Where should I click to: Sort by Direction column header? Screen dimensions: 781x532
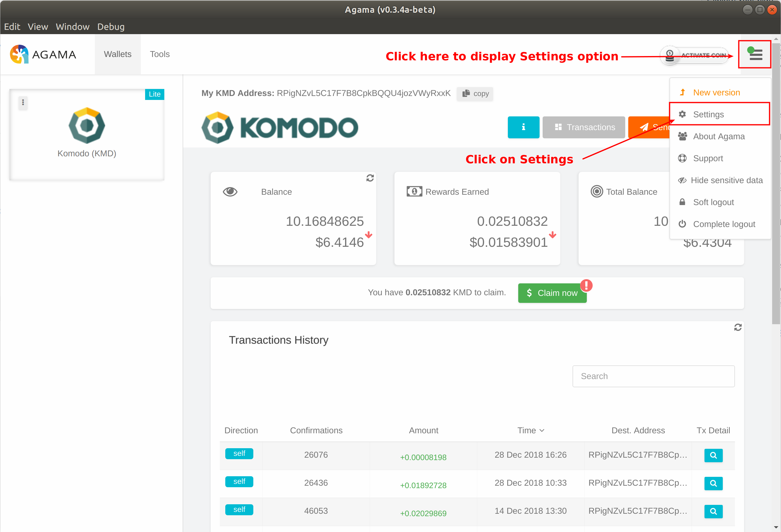pos(241,430)
